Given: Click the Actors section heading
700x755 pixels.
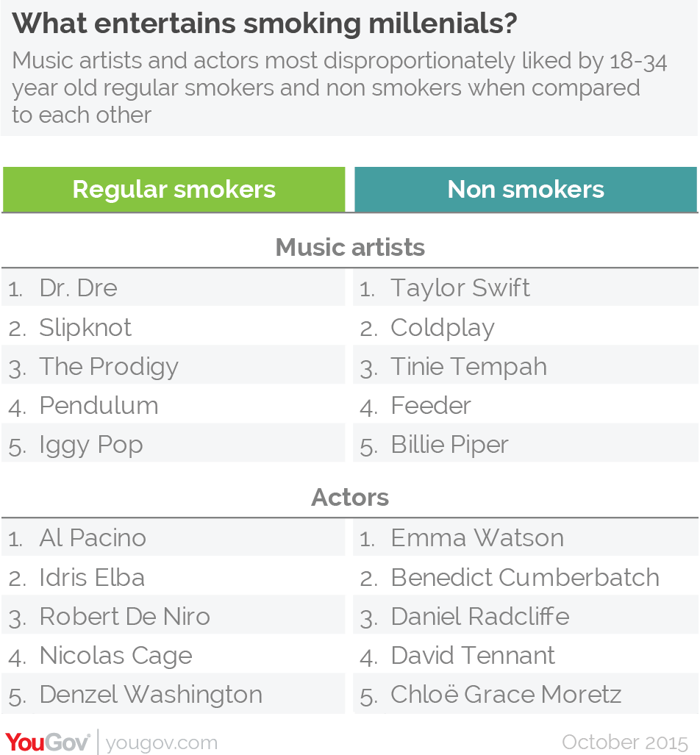Looking at the screenshot, I should (x=350, y=498).
